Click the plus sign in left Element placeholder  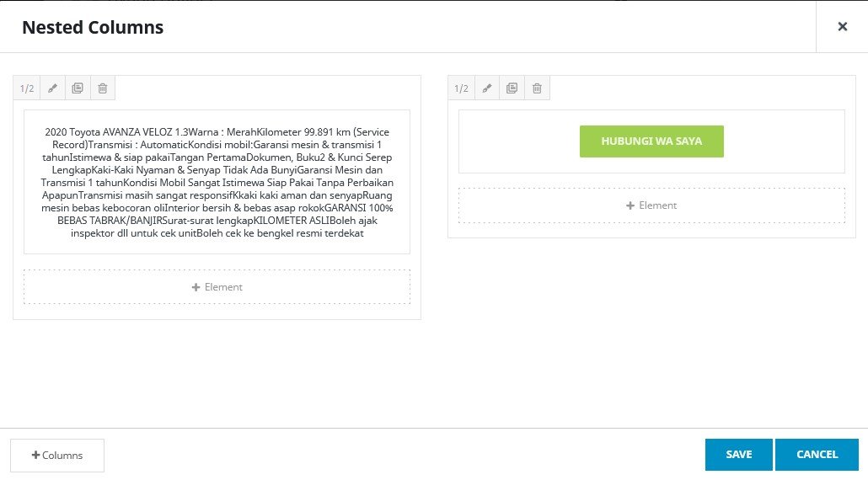click(196, 287)
